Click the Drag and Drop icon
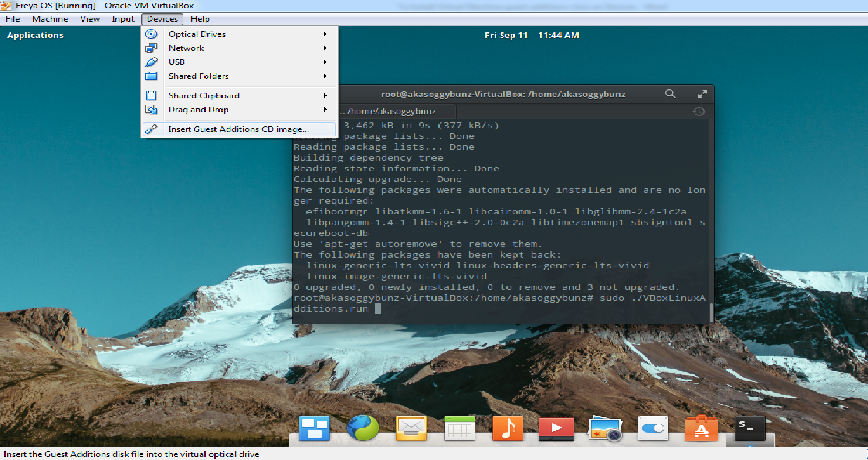The height and width of the screenshot is (460, 868). (151, 110)
